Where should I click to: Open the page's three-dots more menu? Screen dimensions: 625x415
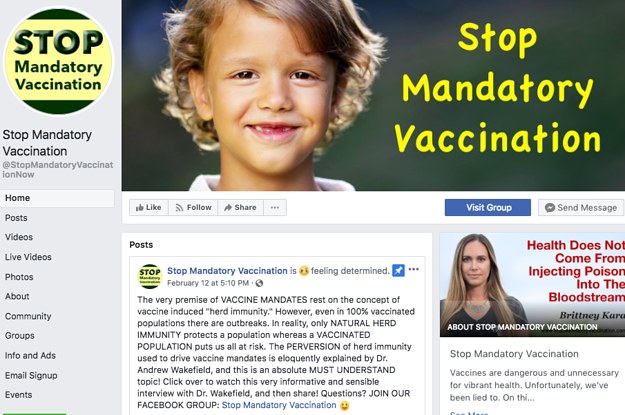[275, 208]
